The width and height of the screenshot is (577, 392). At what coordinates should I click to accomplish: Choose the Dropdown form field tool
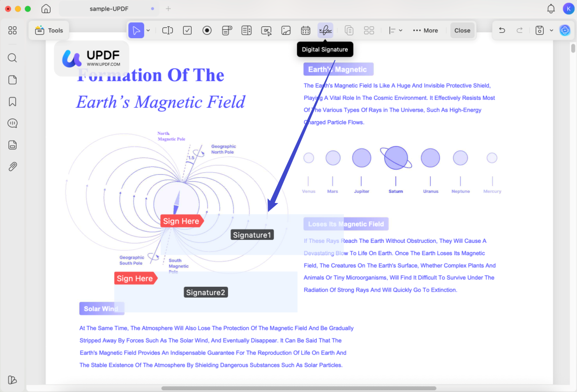click(227, 30)
